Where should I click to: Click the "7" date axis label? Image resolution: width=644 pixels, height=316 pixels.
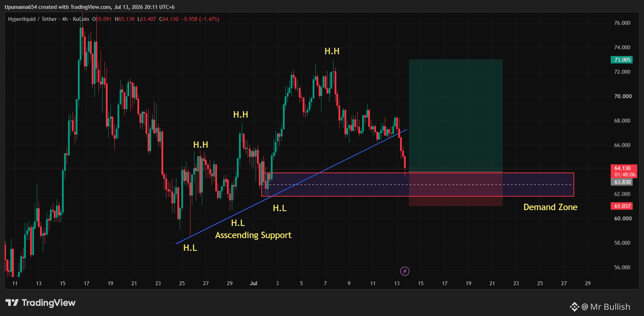pyautogui.click(x=325, y=283)
